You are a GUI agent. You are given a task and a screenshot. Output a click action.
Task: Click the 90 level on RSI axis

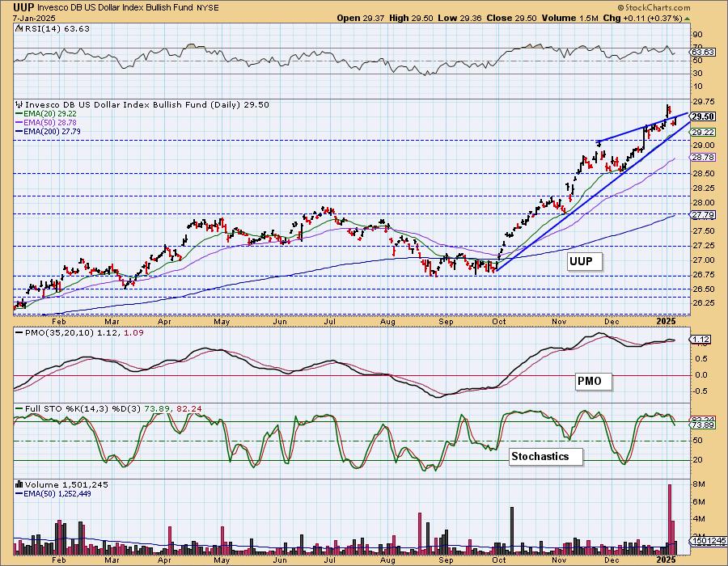[697, 34]
